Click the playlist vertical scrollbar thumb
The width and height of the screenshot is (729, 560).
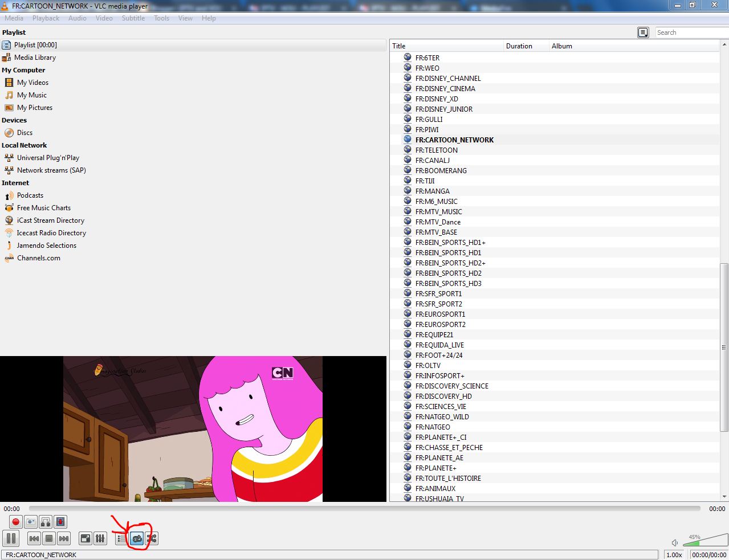724,347
